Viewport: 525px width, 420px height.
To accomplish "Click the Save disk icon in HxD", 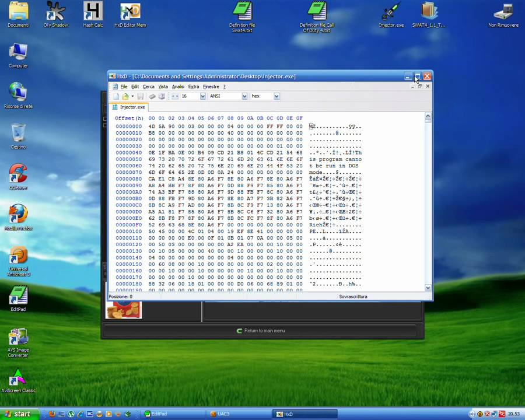I will tap(140, 96).
